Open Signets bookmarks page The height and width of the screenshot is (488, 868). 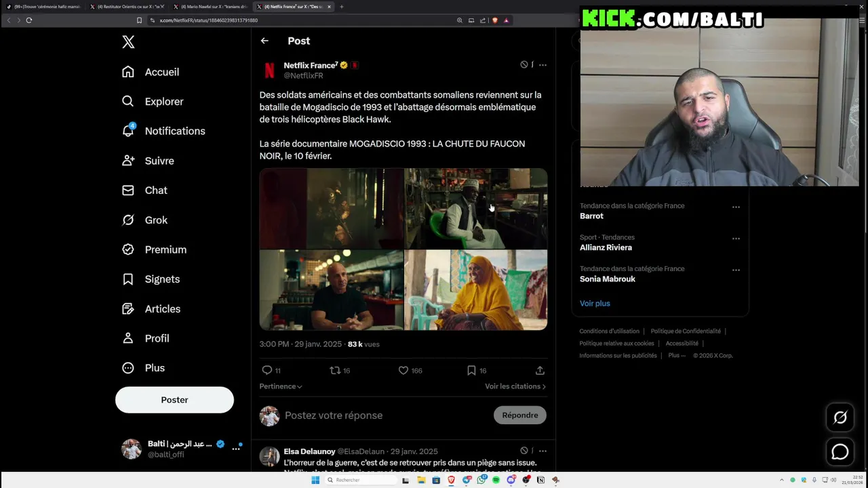[x=151, y=279]
